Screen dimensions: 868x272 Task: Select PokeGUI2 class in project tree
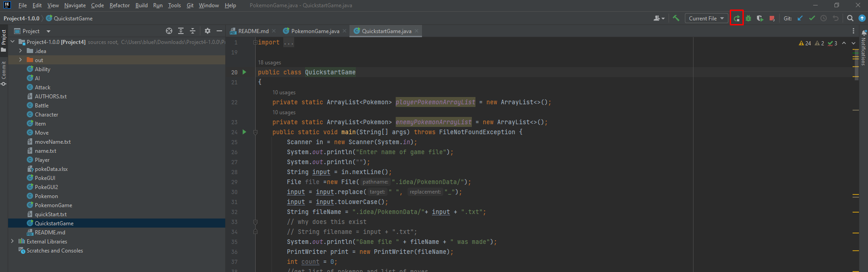pyautogui.click(x=46, y=187)
